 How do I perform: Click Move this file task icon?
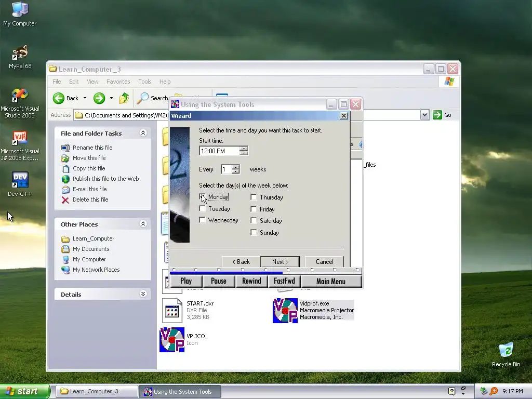[65, 158]
